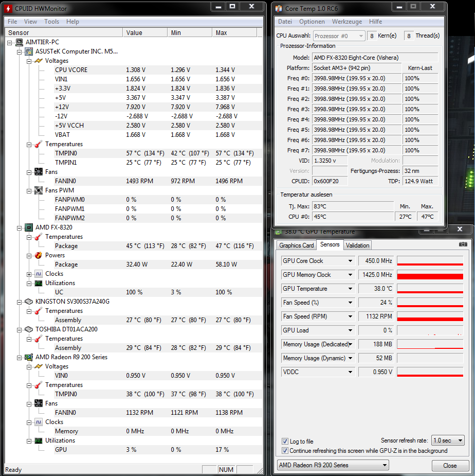Click the GPU-Z Close button
Screen dimensions: 475x476
coord(449,465)
